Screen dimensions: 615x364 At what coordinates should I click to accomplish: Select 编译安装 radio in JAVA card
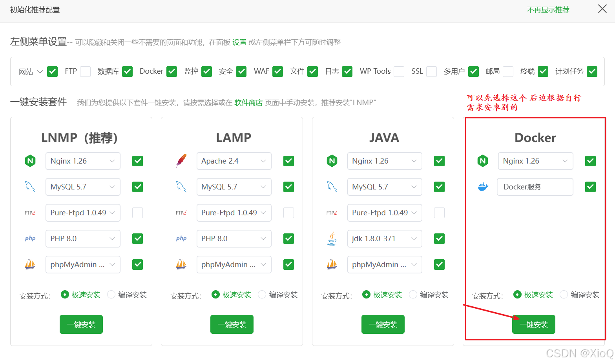(413, 295)
